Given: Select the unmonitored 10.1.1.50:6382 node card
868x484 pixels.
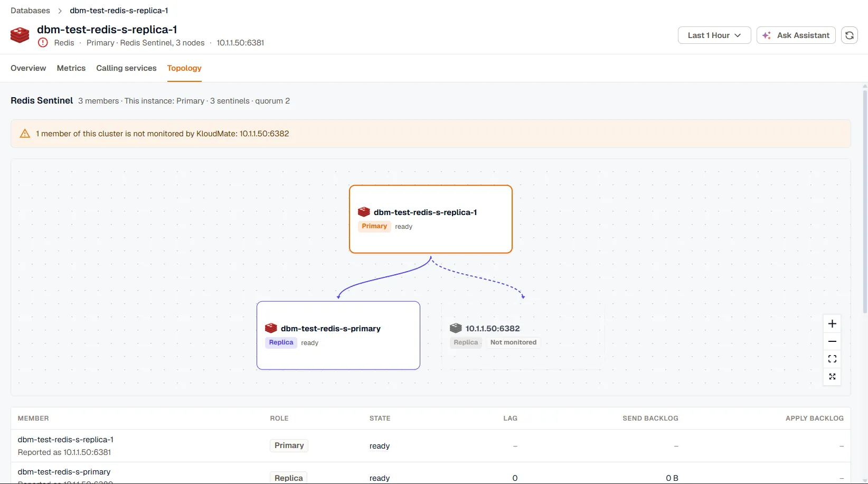Looking at the screenshot, I should tap(523, 336).
